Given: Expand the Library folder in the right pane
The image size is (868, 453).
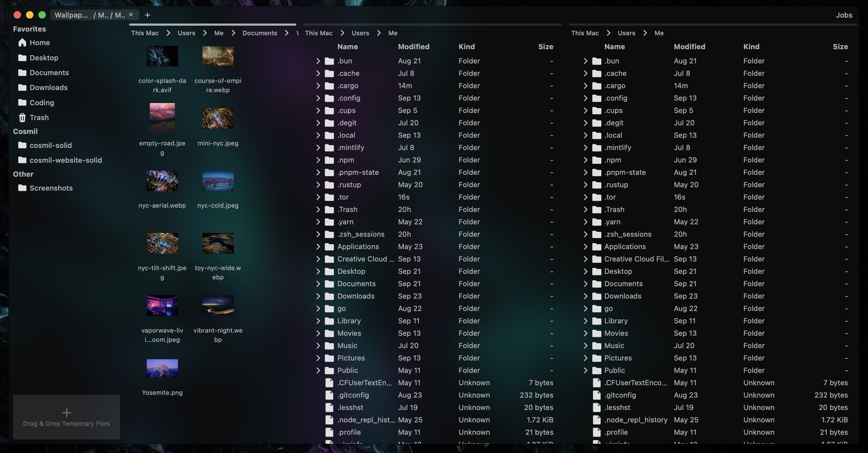Looking at the screenshot, I should [585, 321].
